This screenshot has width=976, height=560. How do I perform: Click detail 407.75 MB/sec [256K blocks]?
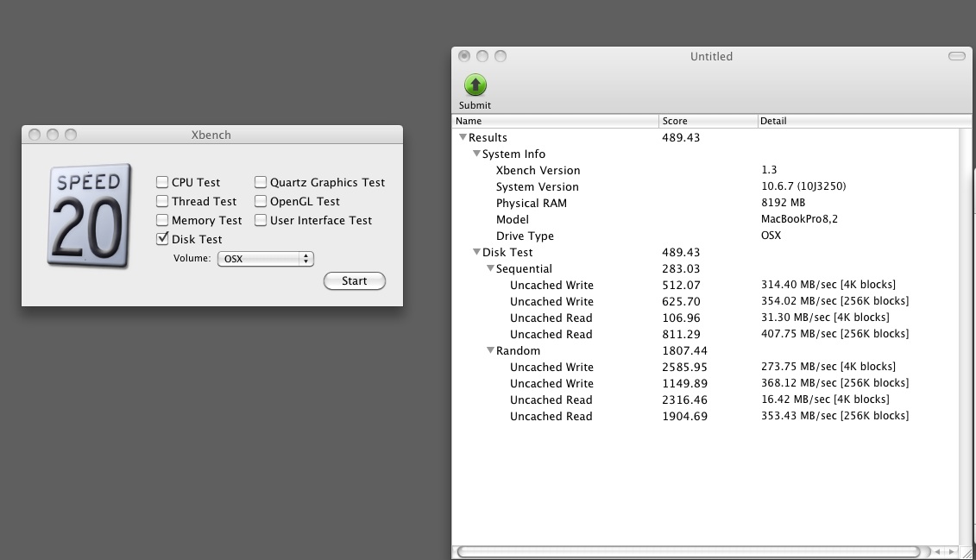click(834, 334)
